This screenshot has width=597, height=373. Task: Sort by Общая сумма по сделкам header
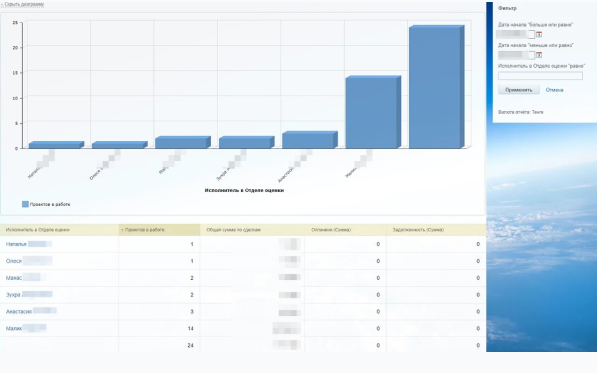tap(233, 230)
